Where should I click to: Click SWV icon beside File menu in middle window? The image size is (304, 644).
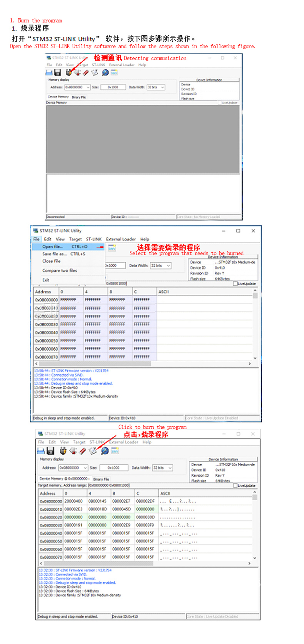click(112, 248)
